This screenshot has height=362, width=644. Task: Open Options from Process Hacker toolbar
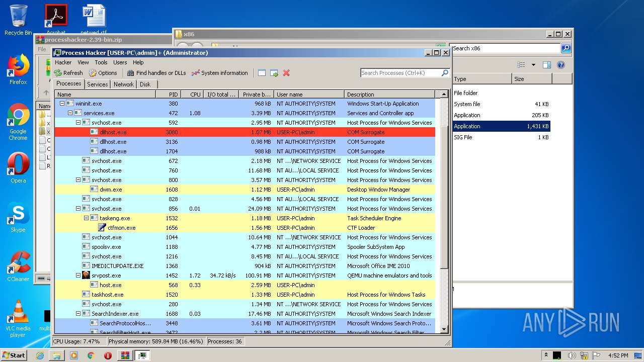pyautogui.click(x=103, y=73)
